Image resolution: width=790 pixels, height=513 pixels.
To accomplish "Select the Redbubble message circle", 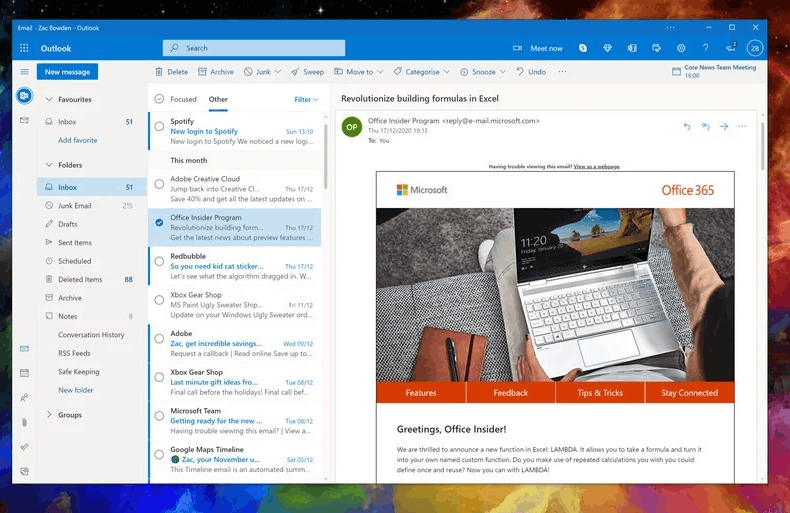I will [x=159, y=261].
